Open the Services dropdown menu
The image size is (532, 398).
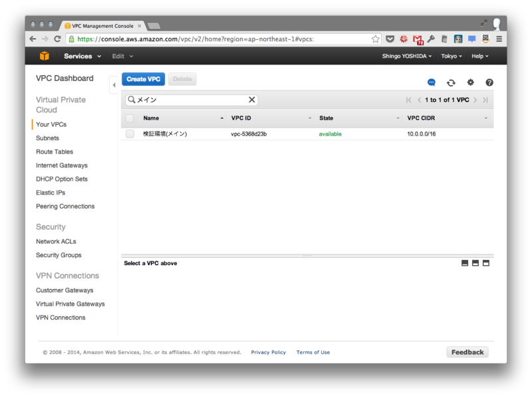pyautogui.click(x=82, y=56)
